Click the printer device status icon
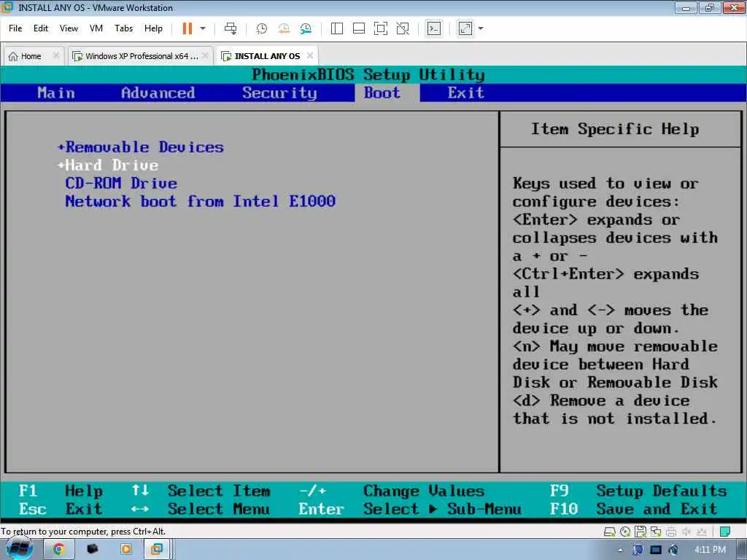The image size is (747, 560). (671, 532)
